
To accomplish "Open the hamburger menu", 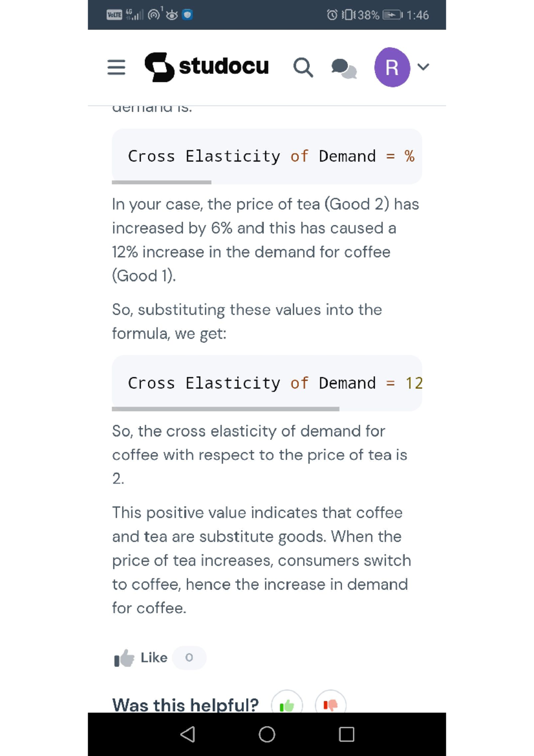I will click(x=116, y=67).
